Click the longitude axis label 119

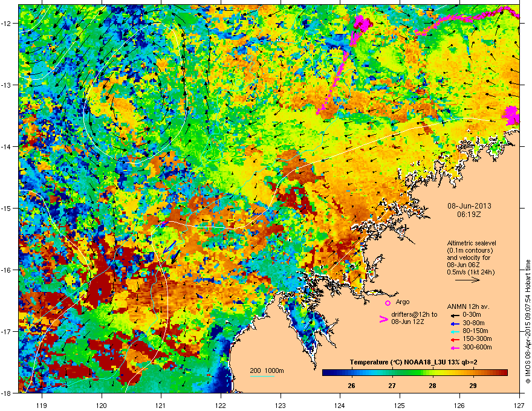click(42, 405)
